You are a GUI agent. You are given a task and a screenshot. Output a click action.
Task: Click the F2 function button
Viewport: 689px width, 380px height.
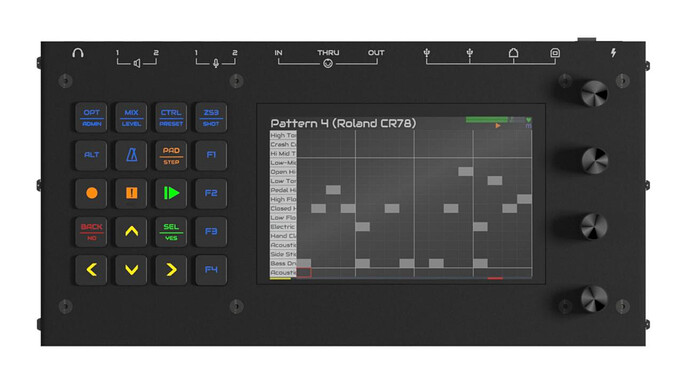[211, 193]
